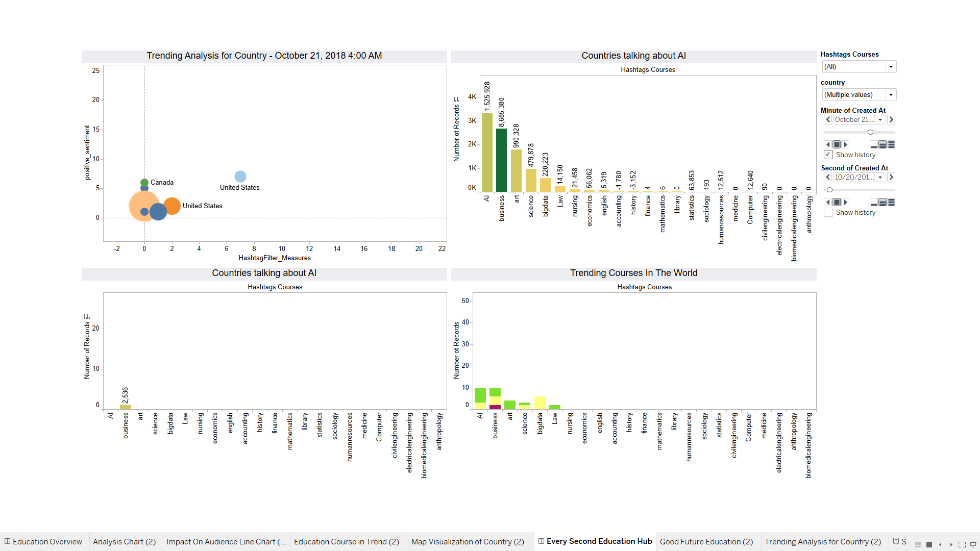Set fast playback speed for Minute of Created At
The height and width of the screenshot is (551, 980).
[892, 145]
